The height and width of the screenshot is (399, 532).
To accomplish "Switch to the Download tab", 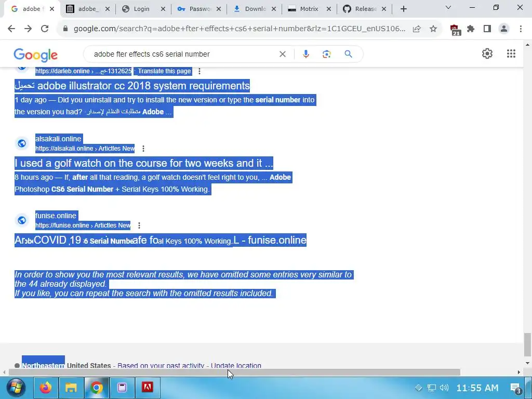I will click(x=255, y=9).
